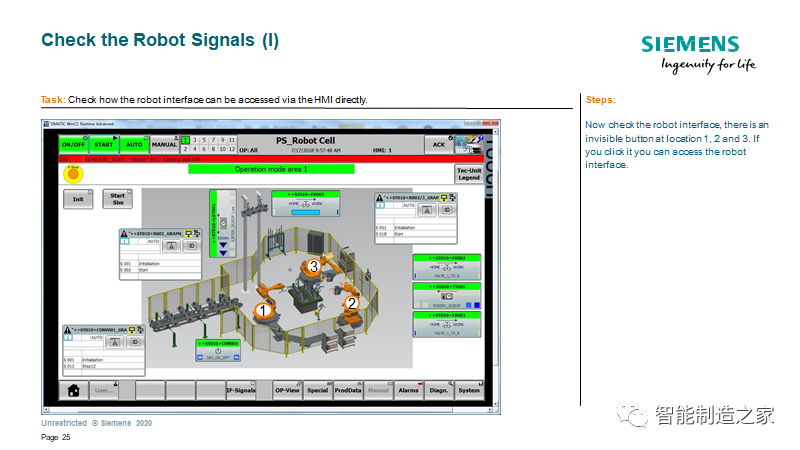Open the OP-View menu button

click(287, 390)
